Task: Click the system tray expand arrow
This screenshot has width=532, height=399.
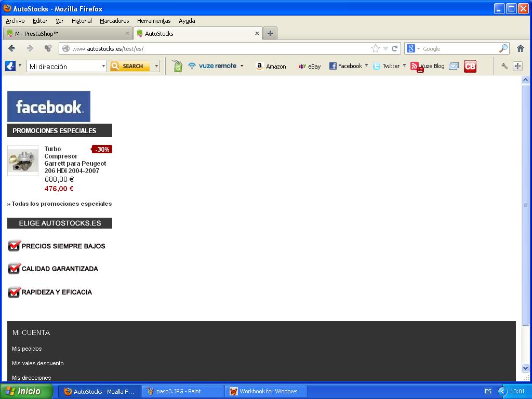Action: (x=502, y=391)
